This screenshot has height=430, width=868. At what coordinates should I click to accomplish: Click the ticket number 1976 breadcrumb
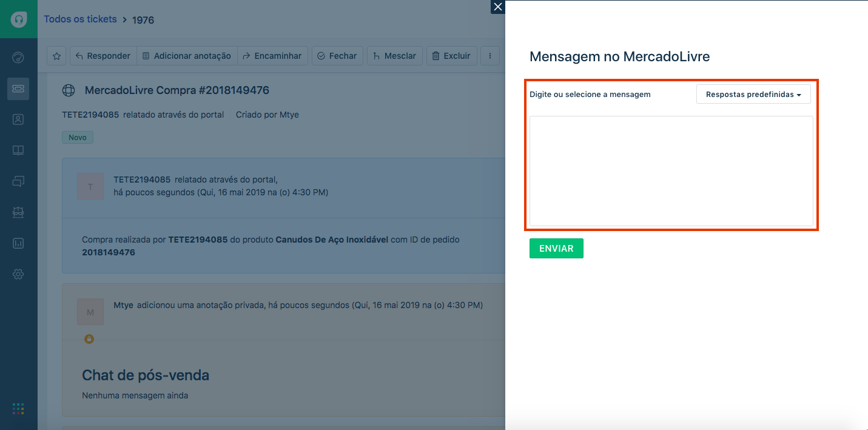tap(143, 20)
